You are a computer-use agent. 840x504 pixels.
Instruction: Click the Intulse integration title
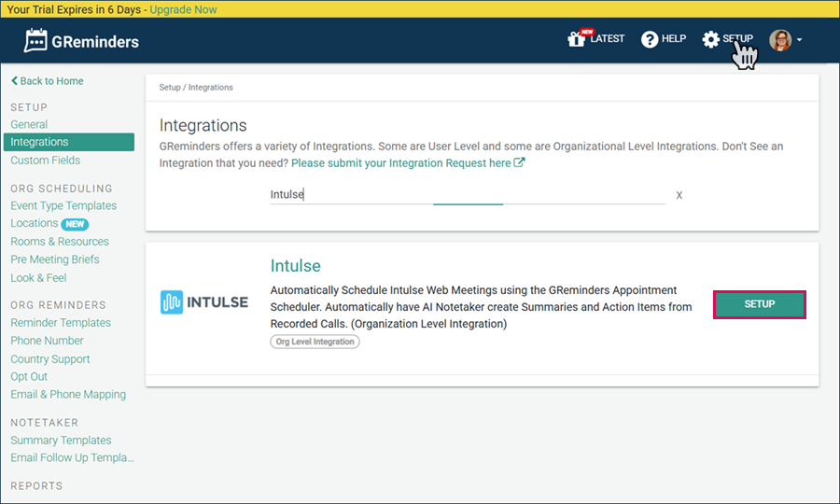[295, 266]
